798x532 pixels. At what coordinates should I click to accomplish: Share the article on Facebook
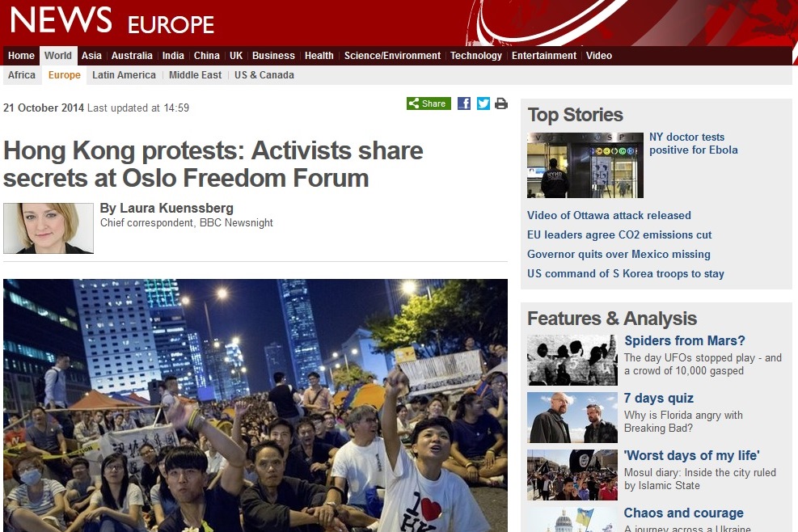point(463,103)
